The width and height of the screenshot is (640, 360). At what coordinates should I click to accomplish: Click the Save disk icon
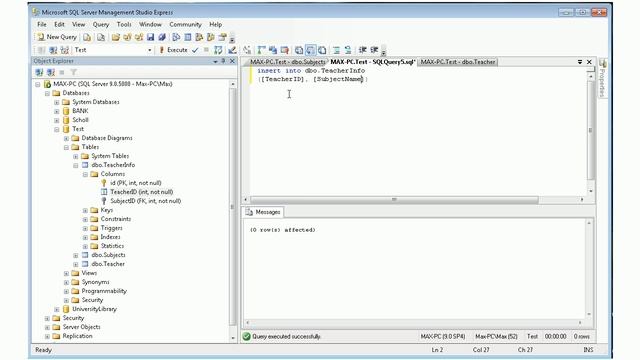pyautogui.click(x=151, y=38)
